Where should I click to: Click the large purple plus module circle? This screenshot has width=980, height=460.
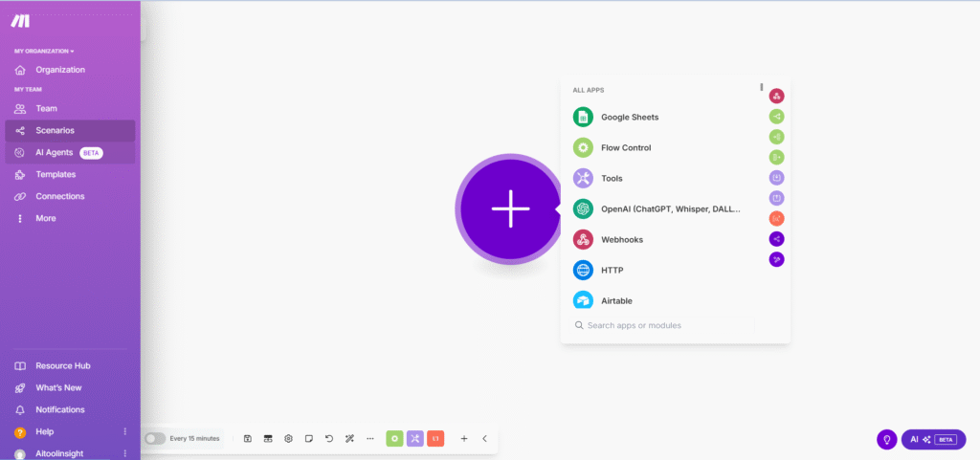pos(511,208)
